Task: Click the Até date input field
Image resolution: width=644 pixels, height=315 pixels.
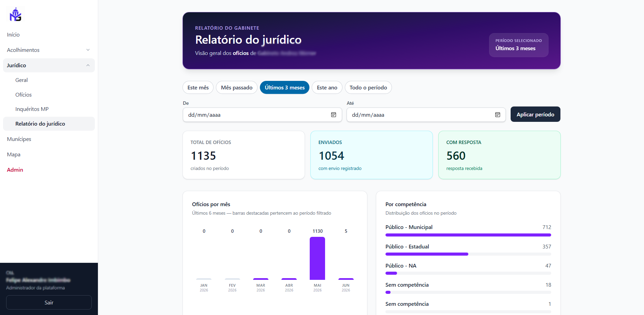Action: pos(426,115)
